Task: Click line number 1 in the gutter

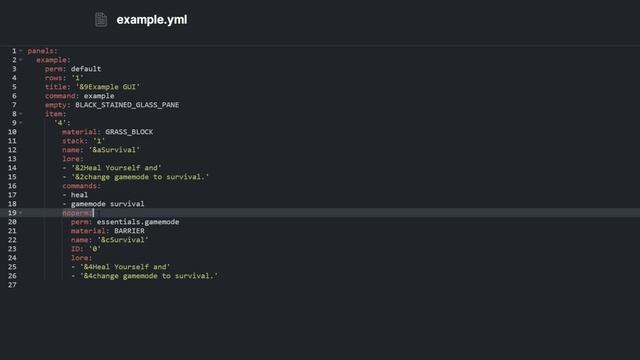Action: [x=14, y=51]
